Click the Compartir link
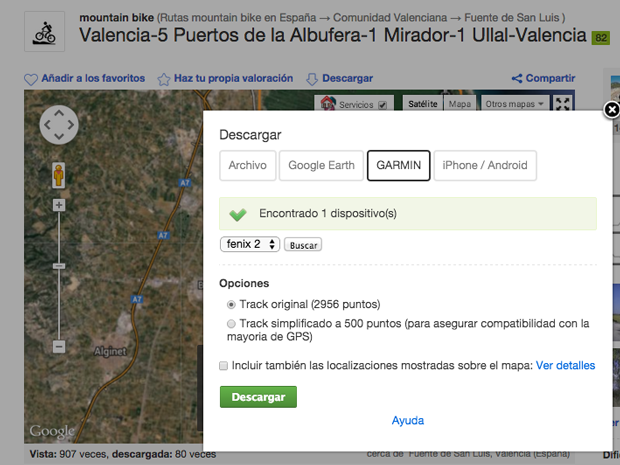Image resolution: width=620 pixels, height=465 pixels. 550,78
